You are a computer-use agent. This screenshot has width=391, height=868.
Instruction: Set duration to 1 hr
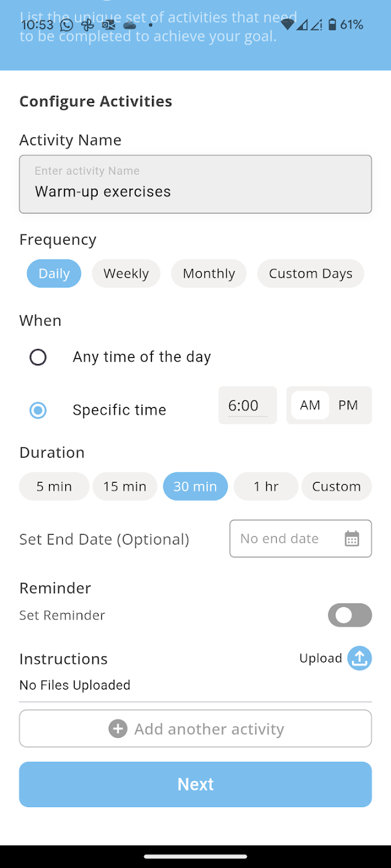(265, 486)
